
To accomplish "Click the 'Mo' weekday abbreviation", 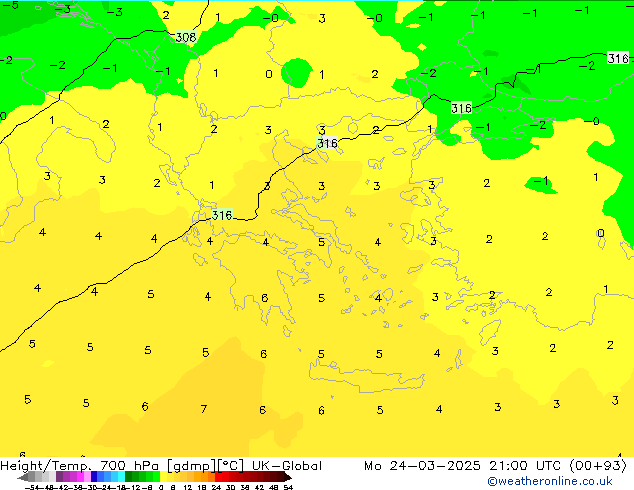I will pyautogui.click(x=373, y=466).
